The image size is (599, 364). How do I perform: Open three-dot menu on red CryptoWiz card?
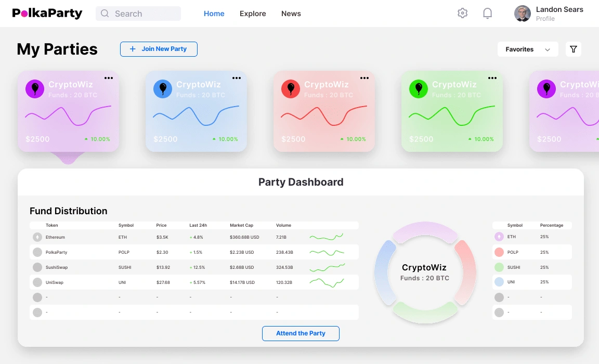(x=364, y=78)
